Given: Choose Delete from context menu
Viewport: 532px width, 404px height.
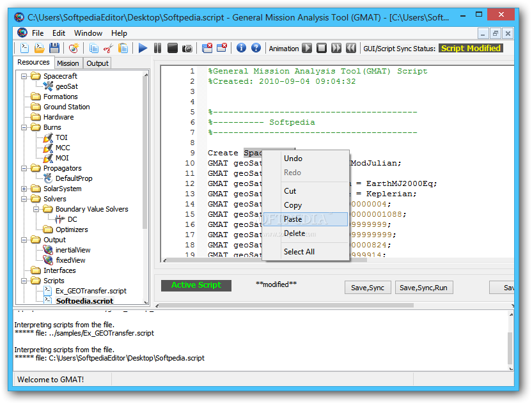Looking at the screenshot, I should pyautogui.click(x=306, y=233).
